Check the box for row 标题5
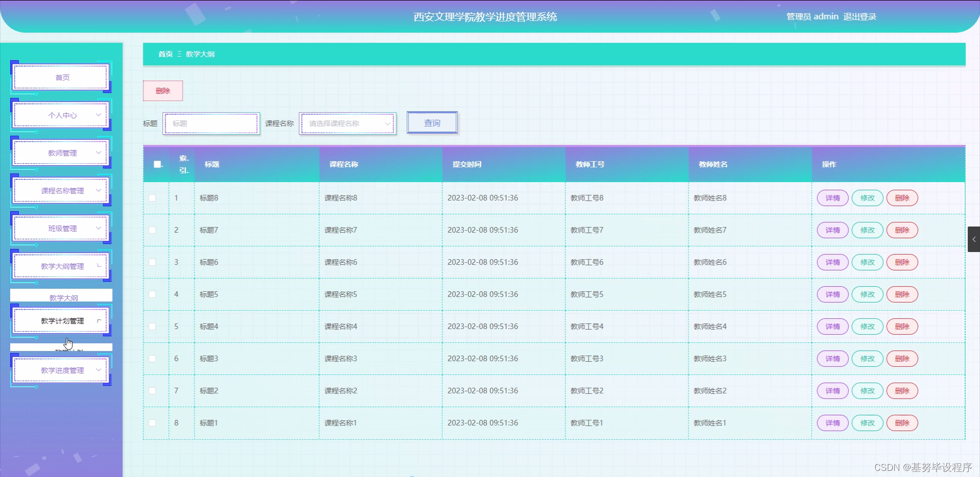The height and width of the screenshot is (477, 980). pyautogui.click(x=152, y=294)
